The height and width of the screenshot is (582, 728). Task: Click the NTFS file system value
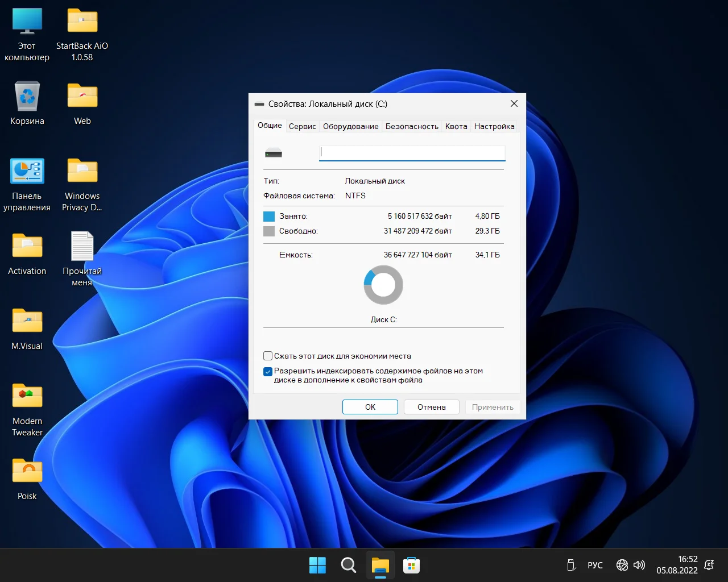pyautogui.click(x=355, y=196)
